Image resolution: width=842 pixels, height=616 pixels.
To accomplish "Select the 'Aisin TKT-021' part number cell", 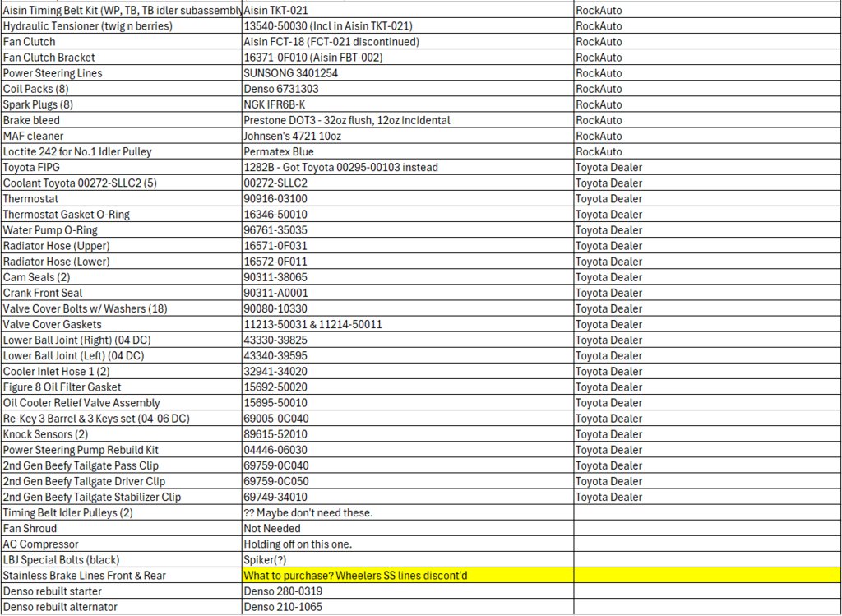I will point(408,10).
